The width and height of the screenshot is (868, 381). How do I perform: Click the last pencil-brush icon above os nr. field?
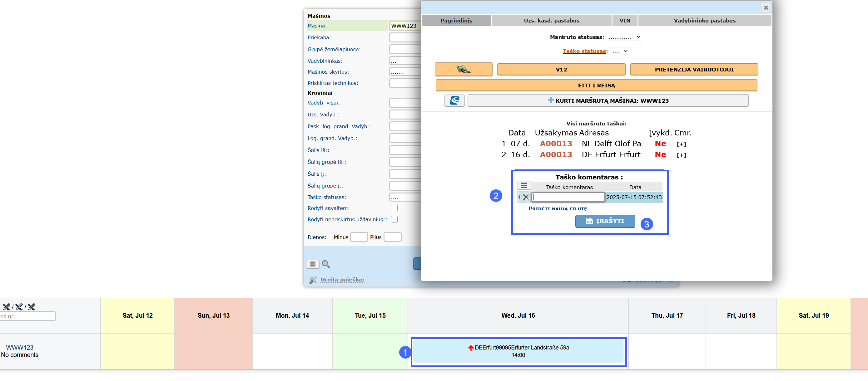[x=31, y=307]
